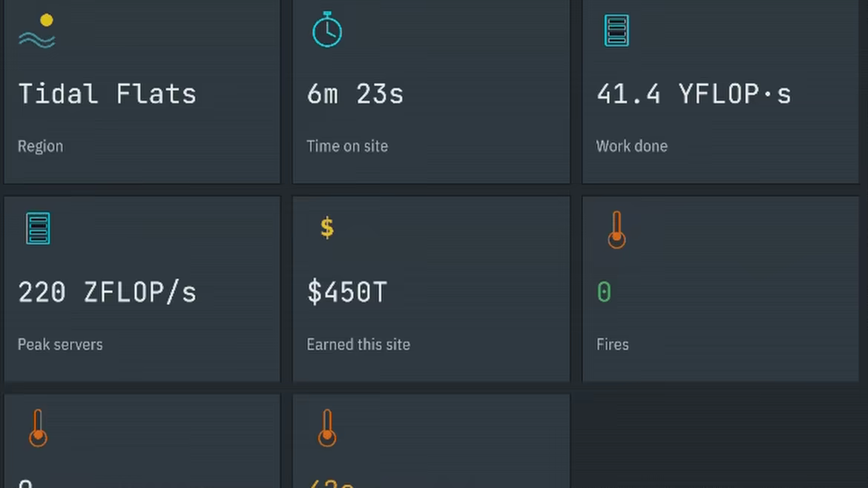Click the "Peak servers" label
This screenshot has height=488, width=868.
(60, 345)
